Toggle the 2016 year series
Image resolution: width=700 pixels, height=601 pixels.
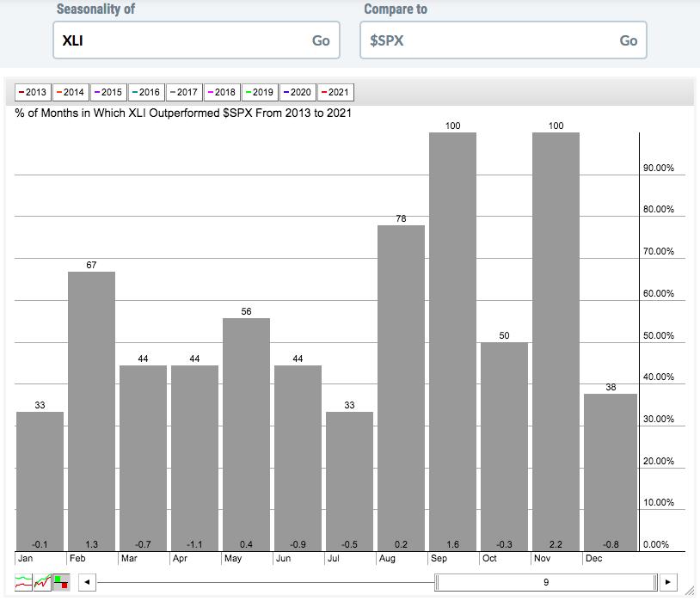144,92
